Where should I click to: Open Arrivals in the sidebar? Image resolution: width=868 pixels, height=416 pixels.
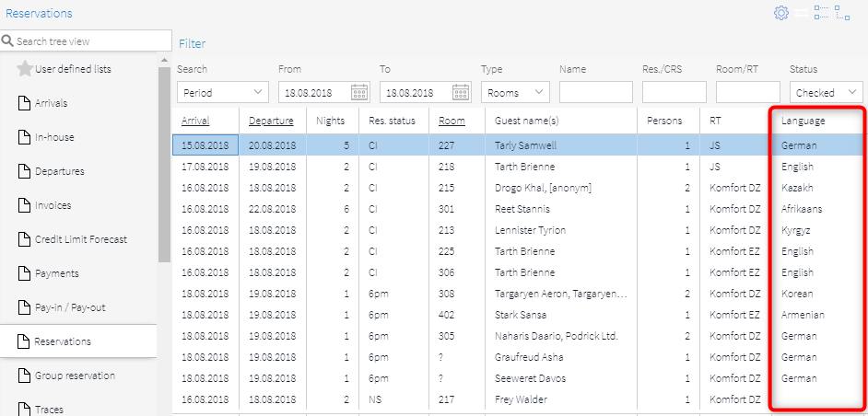pyautogui.click(x=51, y=103)
